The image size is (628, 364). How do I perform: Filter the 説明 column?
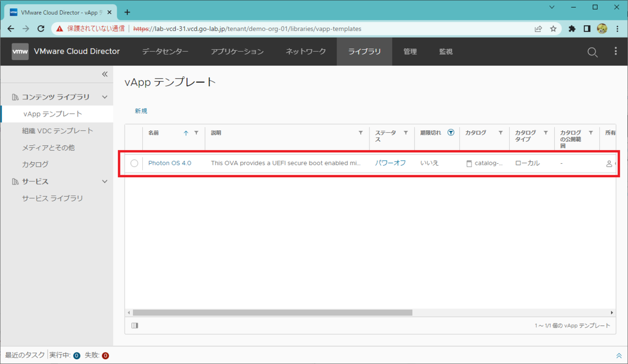coord(361,133)
